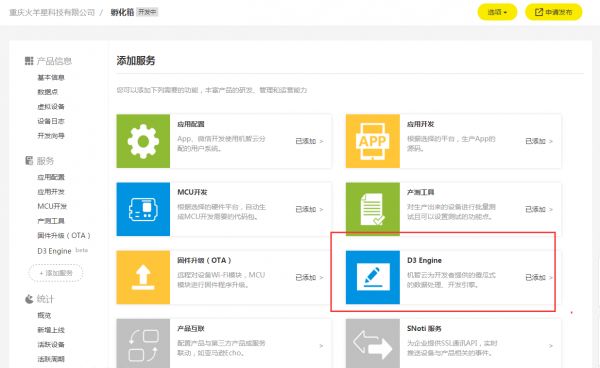
Task: Select 应用开发 in the sidebar services list
Action: (51, 192)
